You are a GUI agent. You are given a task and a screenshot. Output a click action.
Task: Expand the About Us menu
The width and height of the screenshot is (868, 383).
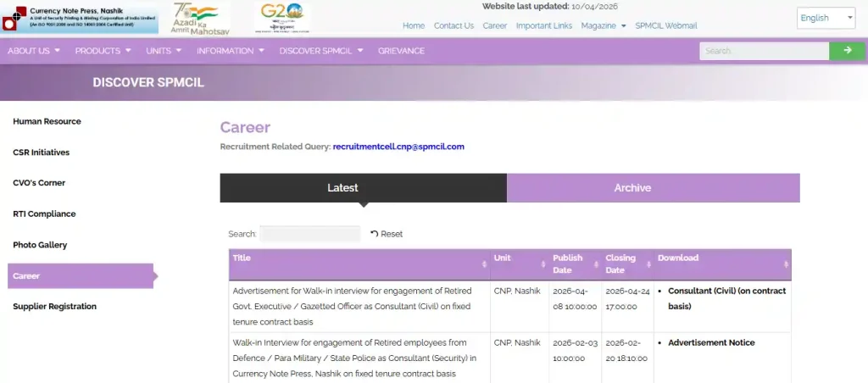pos(34,51)
